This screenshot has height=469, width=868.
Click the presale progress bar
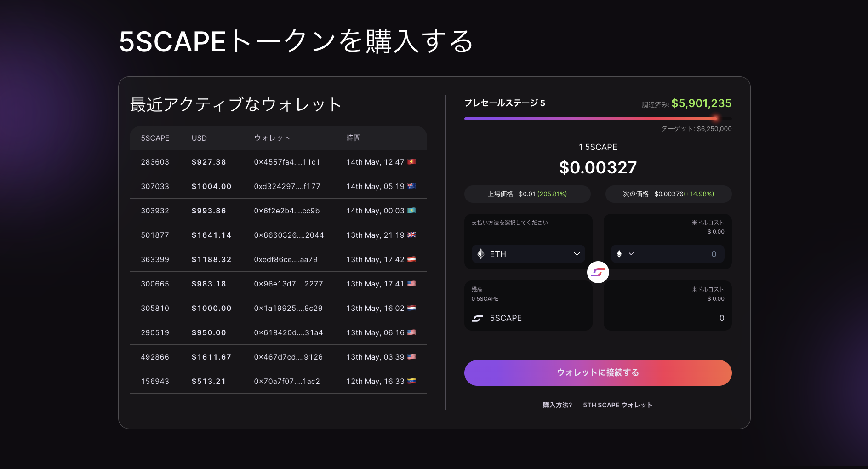(598, 119)
